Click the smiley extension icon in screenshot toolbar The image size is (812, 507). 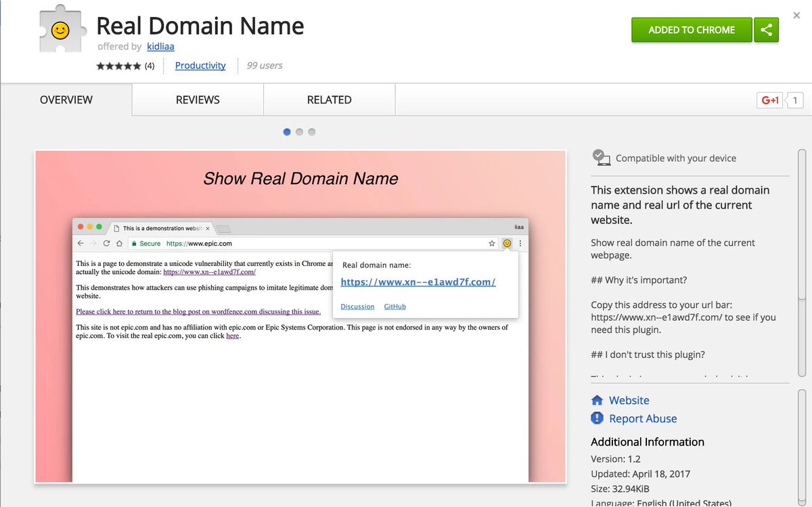tap(507, 243)
